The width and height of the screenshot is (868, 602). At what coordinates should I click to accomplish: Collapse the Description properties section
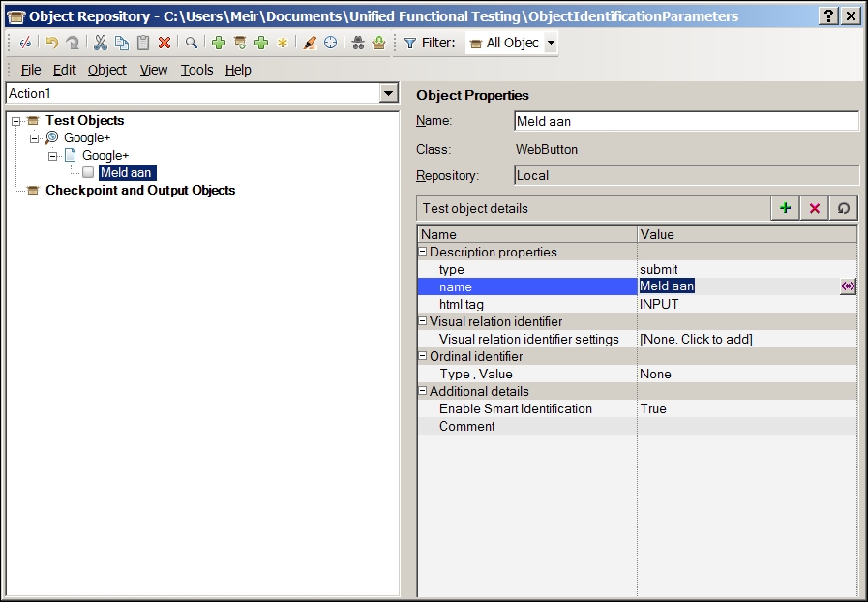click(x=423, y=252)
